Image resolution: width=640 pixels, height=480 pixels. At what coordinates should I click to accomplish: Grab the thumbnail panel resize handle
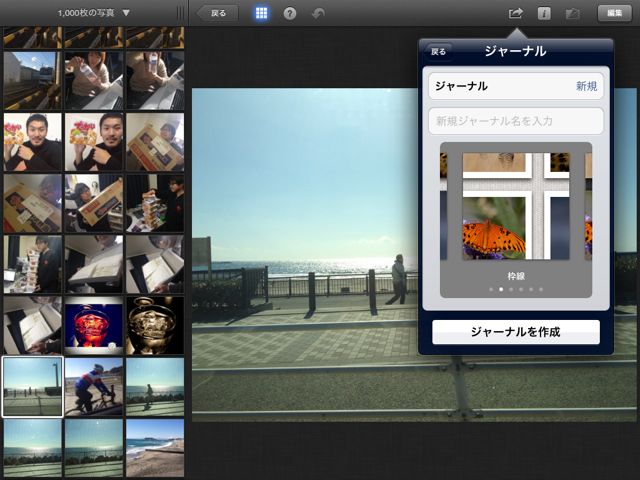tap(180, 13)
